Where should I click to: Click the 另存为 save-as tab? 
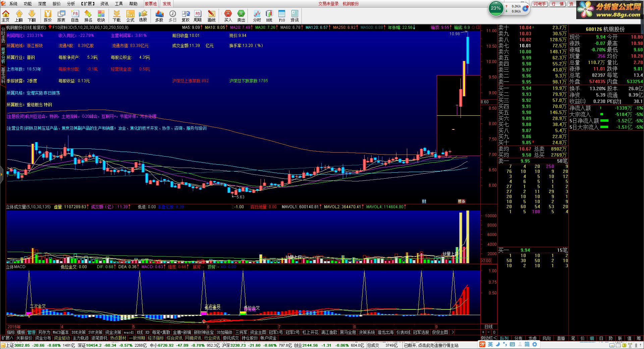44,332
